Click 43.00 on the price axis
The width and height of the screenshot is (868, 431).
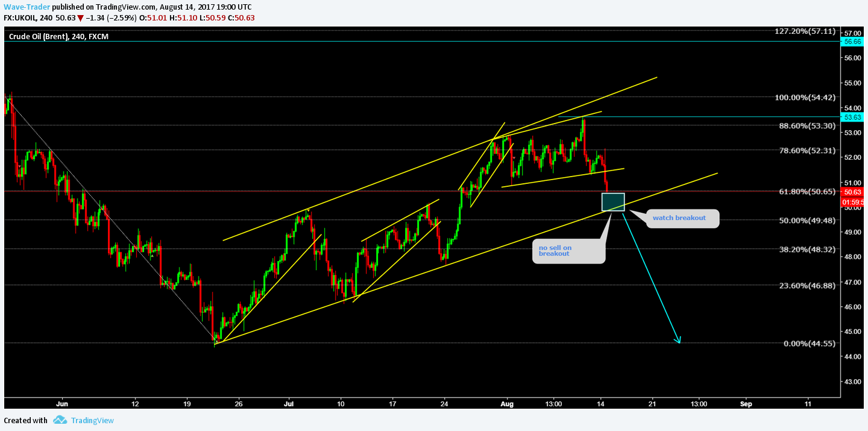tap(852, 382)
